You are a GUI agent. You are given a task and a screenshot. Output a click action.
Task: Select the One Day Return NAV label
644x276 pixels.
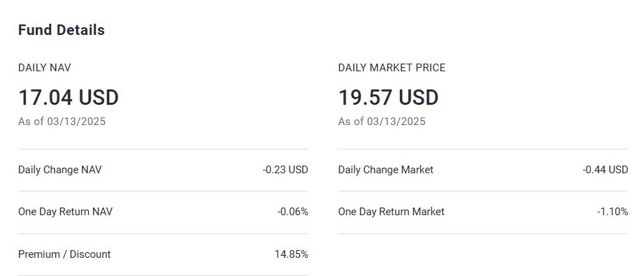click(65, 212)
